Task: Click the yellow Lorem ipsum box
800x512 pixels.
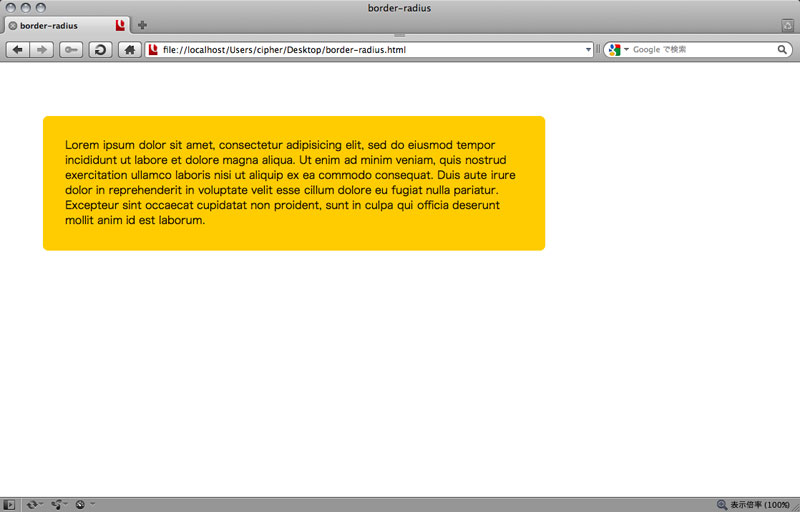Action: tap(294, 183)
